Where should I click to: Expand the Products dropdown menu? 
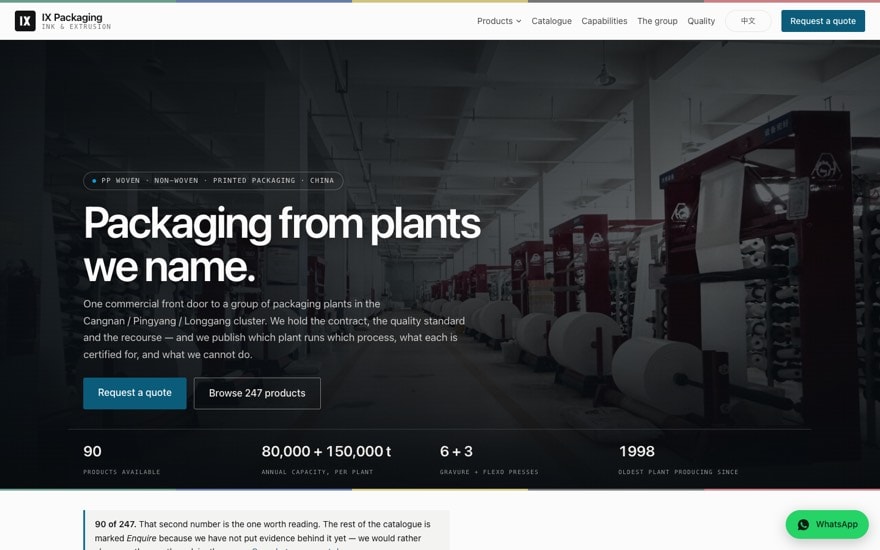(x=499, y=21)
